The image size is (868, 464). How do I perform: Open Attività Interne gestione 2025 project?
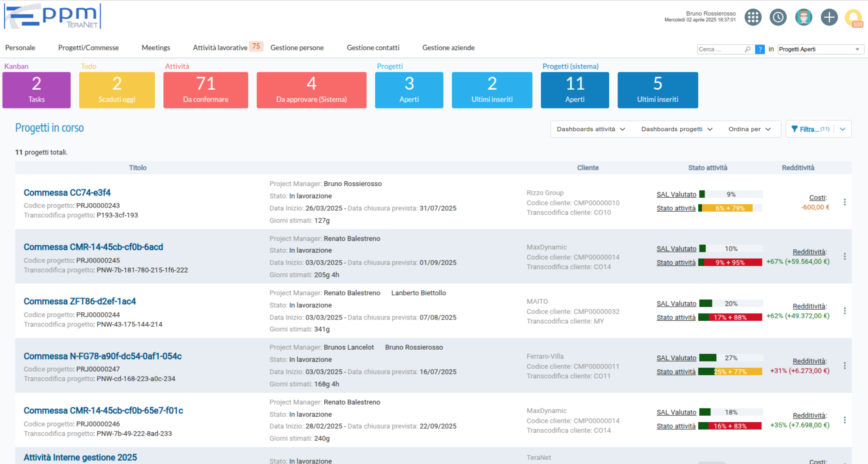(80, 457)
